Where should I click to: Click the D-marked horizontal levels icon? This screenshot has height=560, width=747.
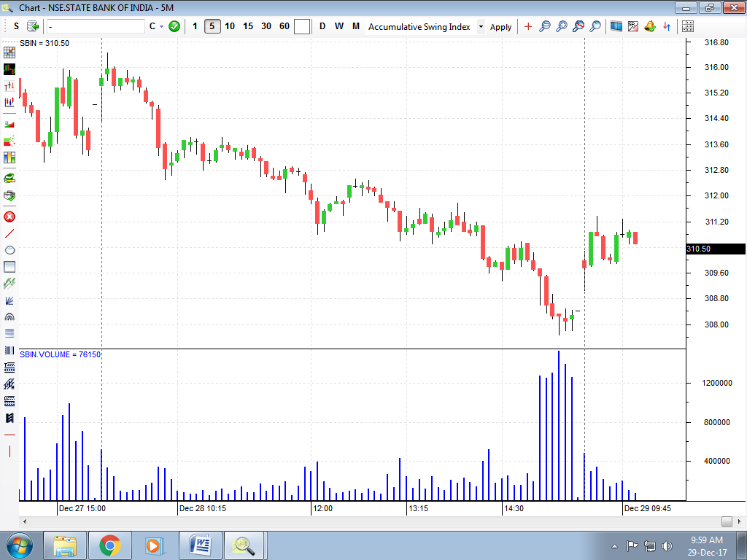(x=9, y=400)
